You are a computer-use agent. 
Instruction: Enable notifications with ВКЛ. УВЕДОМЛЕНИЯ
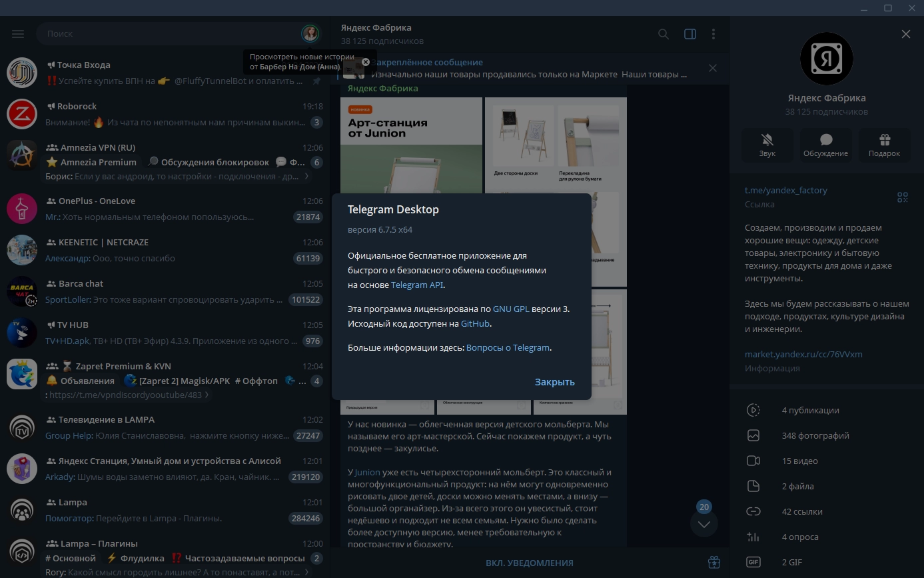[529, 563]
